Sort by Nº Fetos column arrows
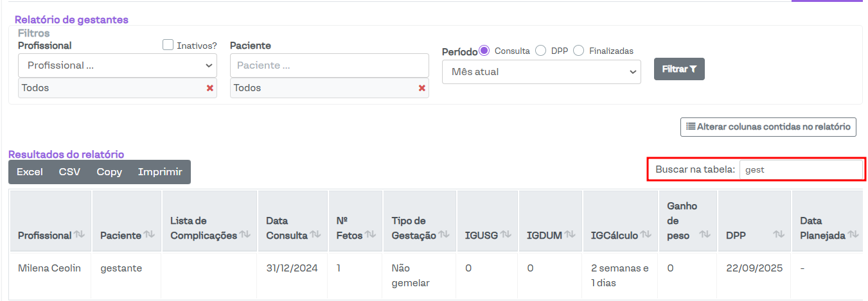Viewport: 868px width, 301px height. click(370, 235)
